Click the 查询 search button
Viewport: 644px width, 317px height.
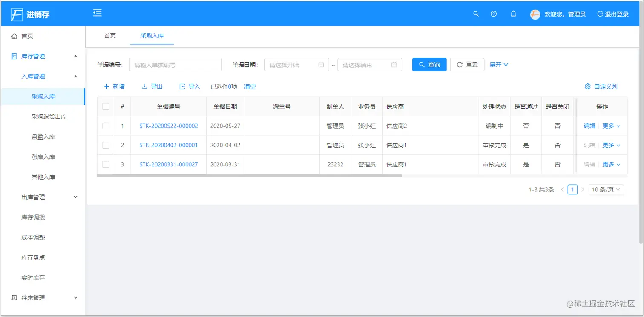[x=429, y=65]
